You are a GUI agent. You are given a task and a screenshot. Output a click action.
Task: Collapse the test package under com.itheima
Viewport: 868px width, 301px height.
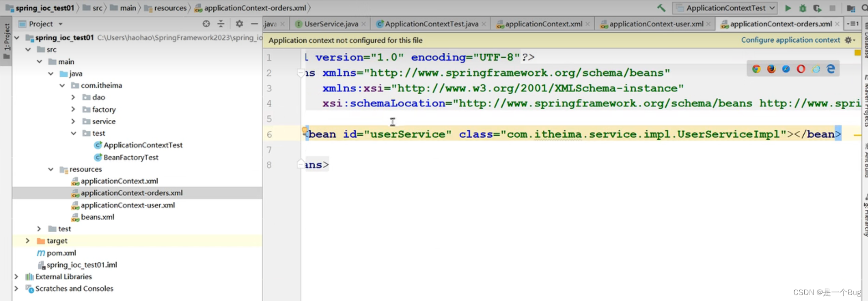pyautogui.click(x=73, y=133)
